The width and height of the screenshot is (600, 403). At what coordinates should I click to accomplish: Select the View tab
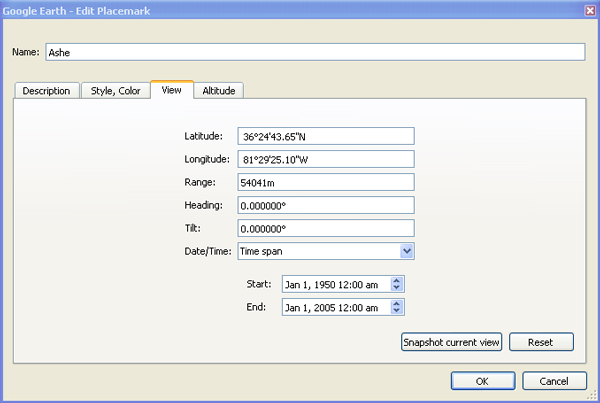pos(172,90)
